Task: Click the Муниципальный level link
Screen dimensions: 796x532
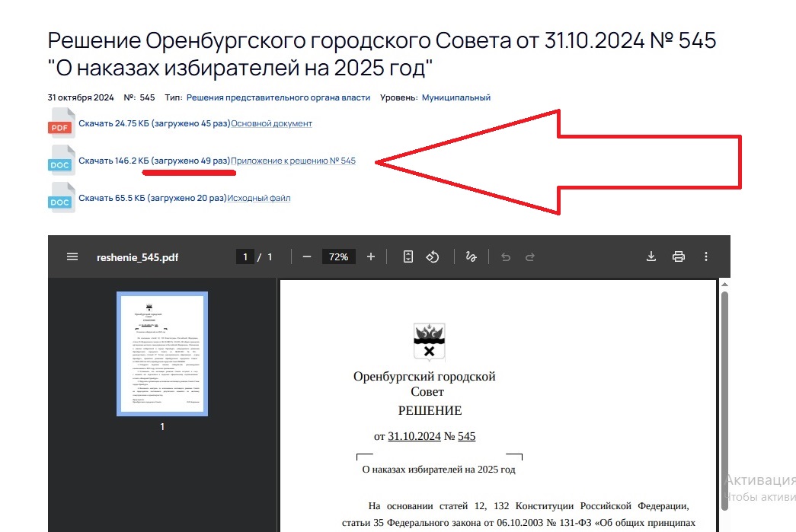Action: tap(456, 97)
